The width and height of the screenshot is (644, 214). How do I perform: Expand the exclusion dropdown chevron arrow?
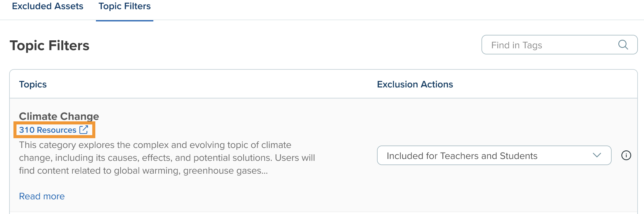click(x=597, y=155)
